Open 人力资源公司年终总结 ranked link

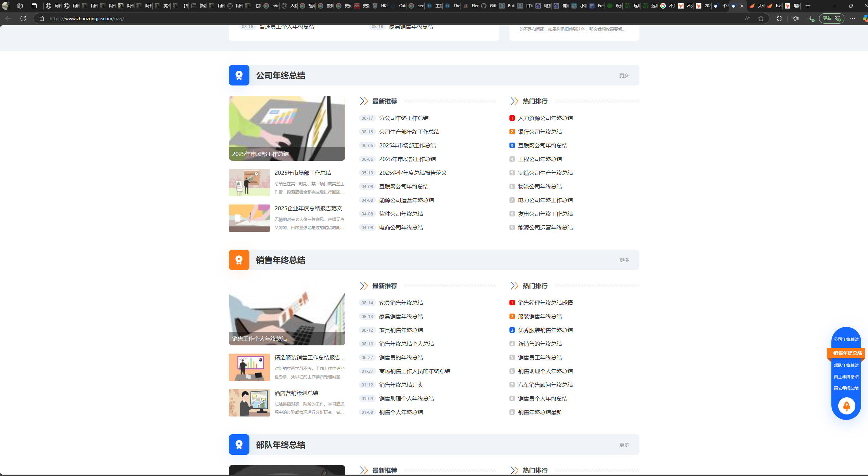pyautogui.click(x=545, y=118)
